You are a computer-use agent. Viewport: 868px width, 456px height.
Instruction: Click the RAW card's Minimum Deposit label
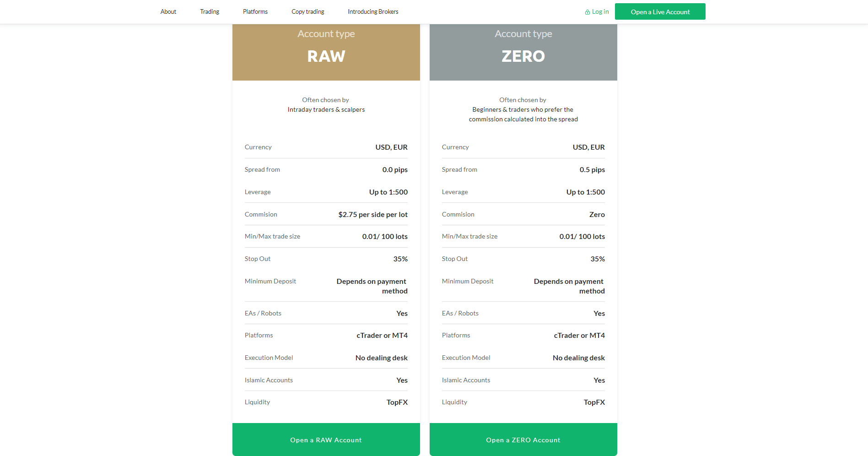270,281
